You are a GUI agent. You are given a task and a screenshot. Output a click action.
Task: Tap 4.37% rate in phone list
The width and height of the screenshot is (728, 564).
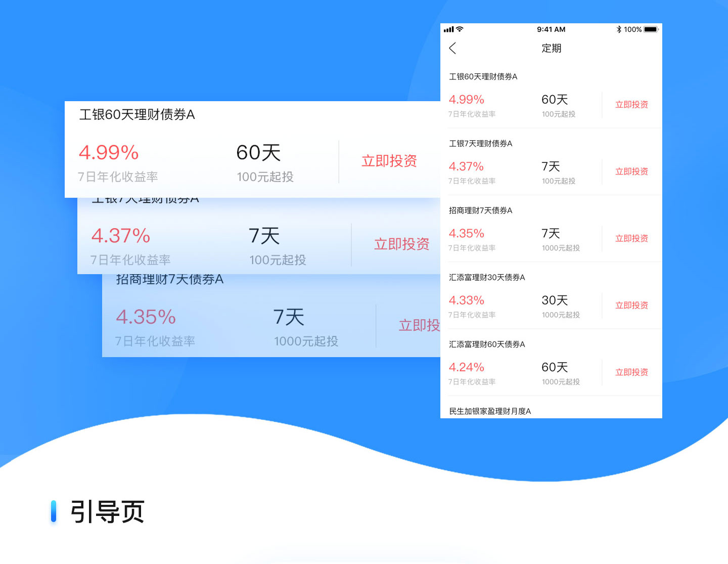click(x=467, y=166)
